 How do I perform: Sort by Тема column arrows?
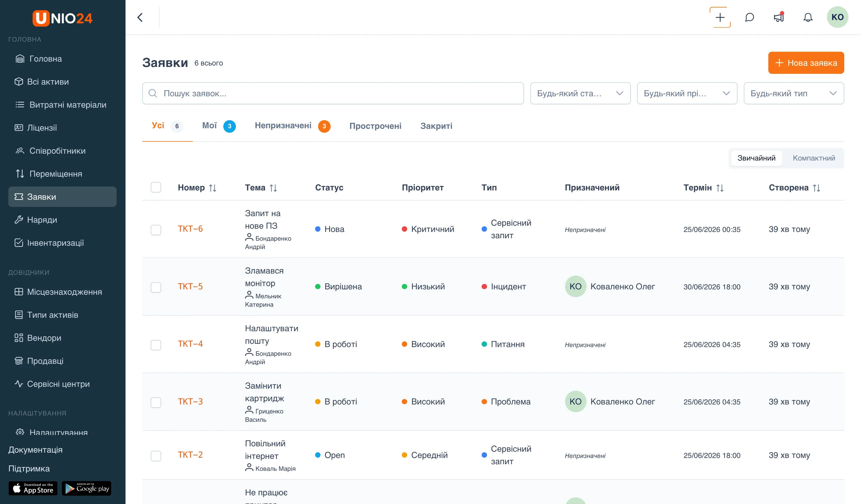pos(273,188)
